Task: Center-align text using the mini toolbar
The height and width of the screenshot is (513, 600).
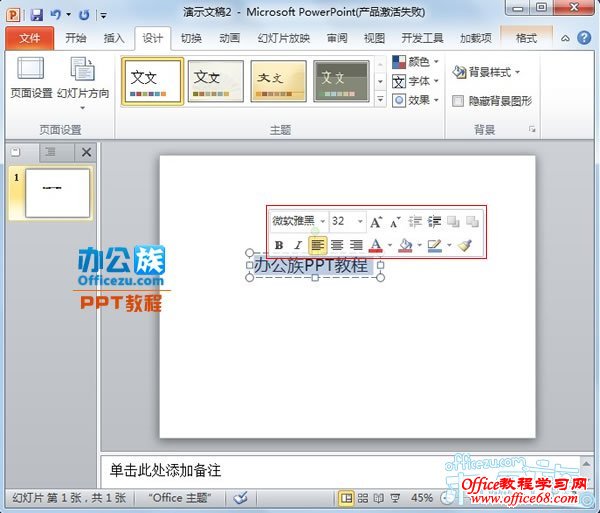Action: click(337, 245)
